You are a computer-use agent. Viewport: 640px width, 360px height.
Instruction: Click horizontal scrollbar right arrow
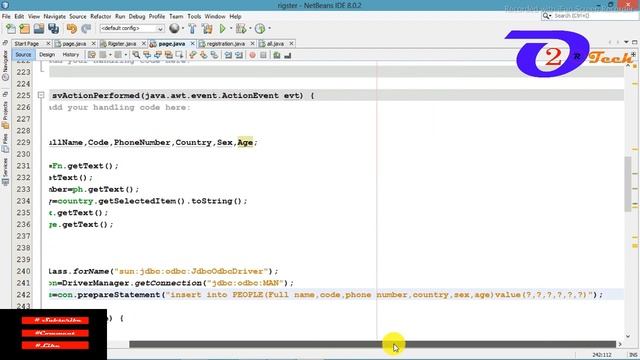click(x=620, y=344)
